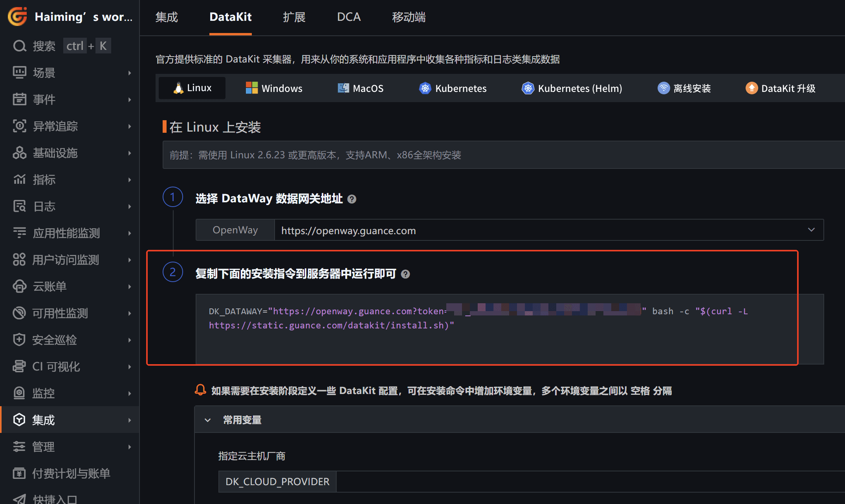Expand the 事件 submenu arrow

point(130,99)
